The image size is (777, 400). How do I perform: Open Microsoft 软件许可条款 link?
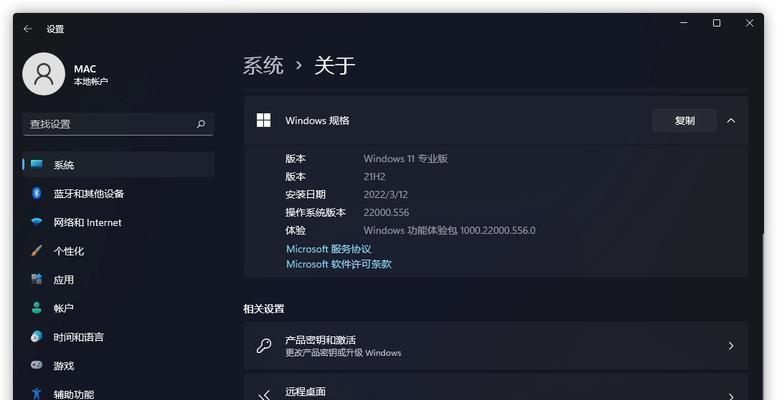tap(339, 264)
